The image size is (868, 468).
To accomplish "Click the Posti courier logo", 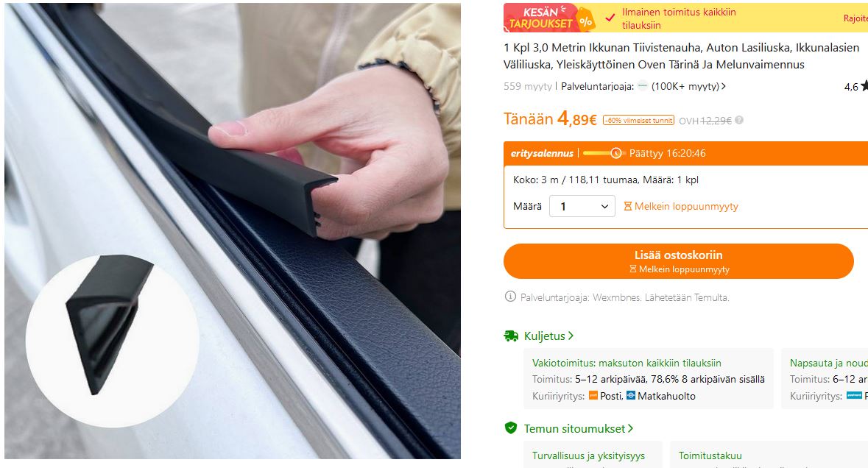I will [593, 395].
